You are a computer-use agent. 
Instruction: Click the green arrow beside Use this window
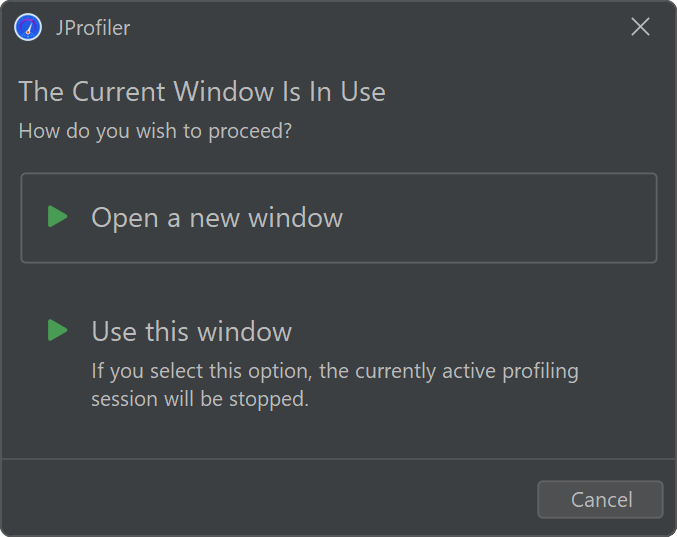(58, 330)
